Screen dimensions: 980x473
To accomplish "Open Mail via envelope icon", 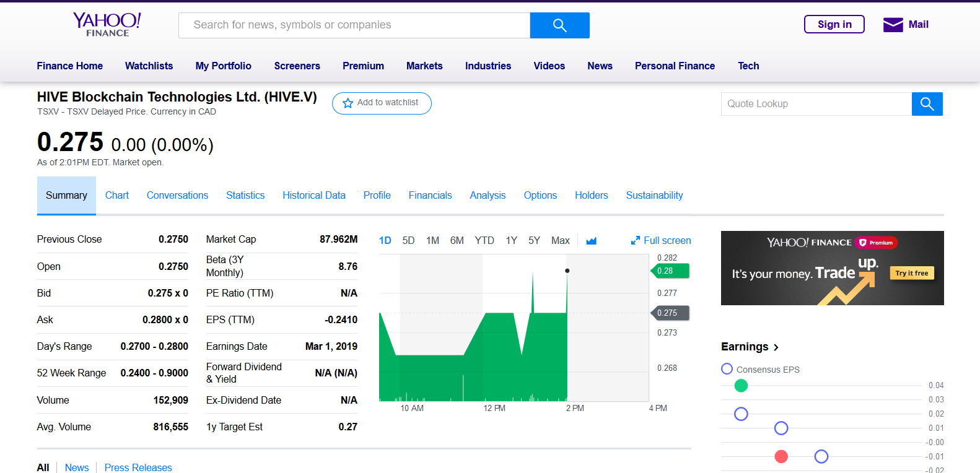I will coord(893,25).
